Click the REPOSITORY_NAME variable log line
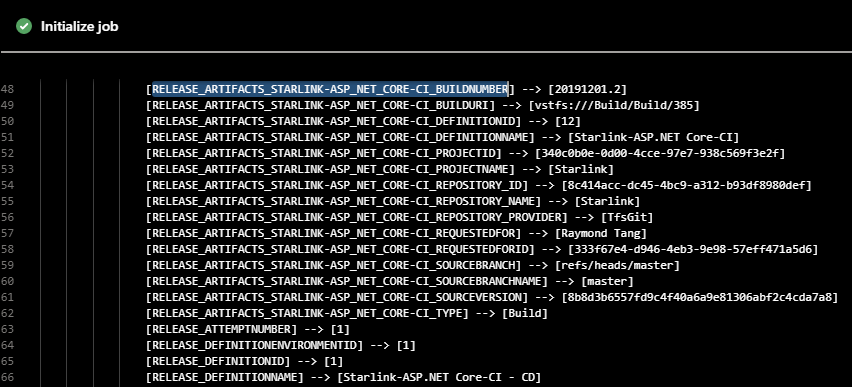 [393, 201]
